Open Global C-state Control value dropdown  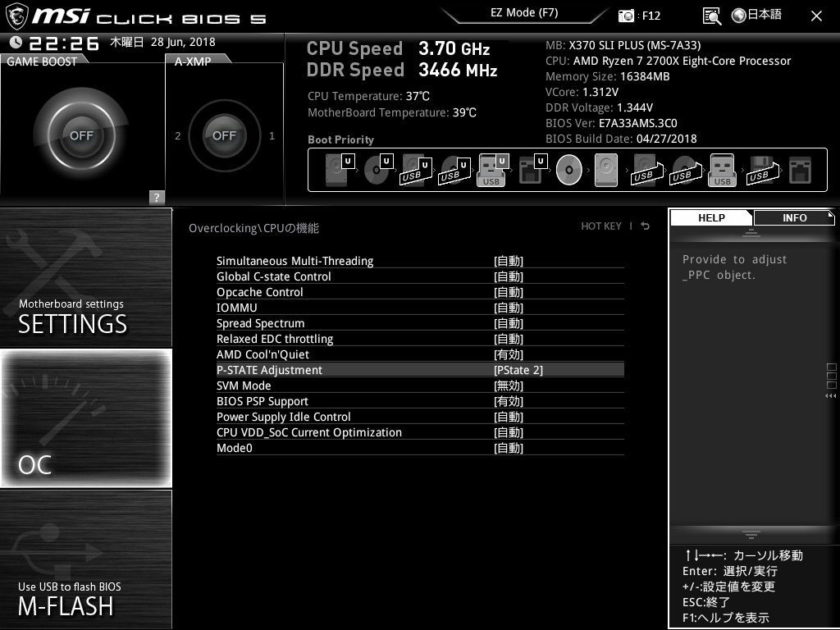(509, 276)
